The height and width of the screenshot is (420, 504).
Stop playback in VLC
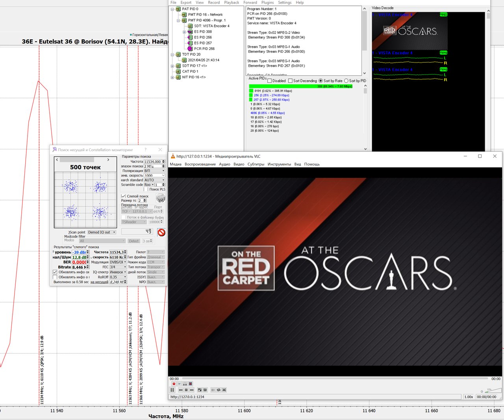click(186, 390)
